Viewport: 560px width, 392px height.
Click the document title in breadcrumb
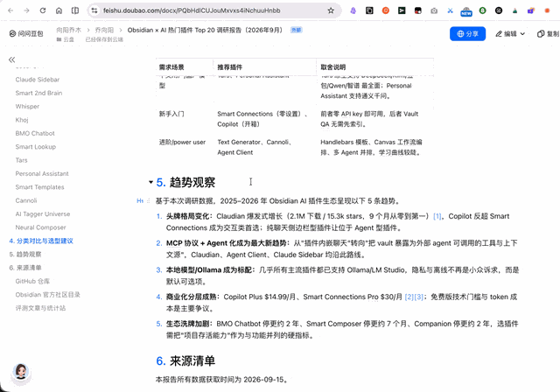point(205,30)
